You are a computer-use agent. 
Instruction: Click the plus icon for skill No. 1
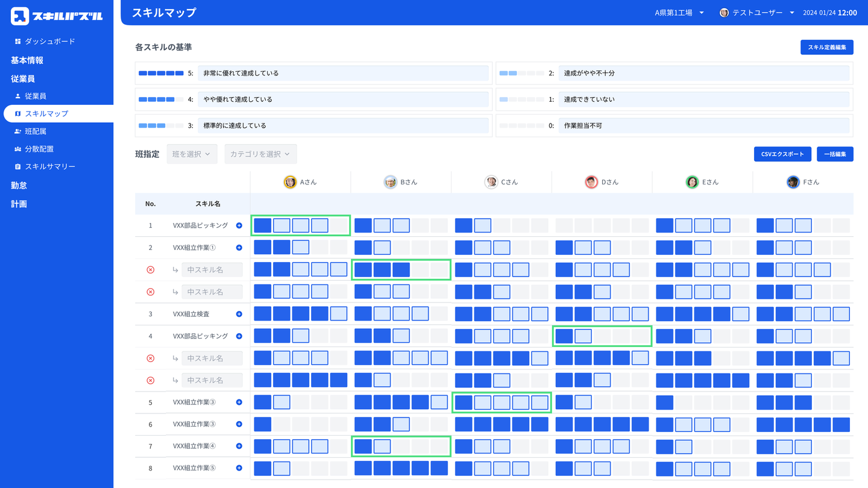[239, 225]
